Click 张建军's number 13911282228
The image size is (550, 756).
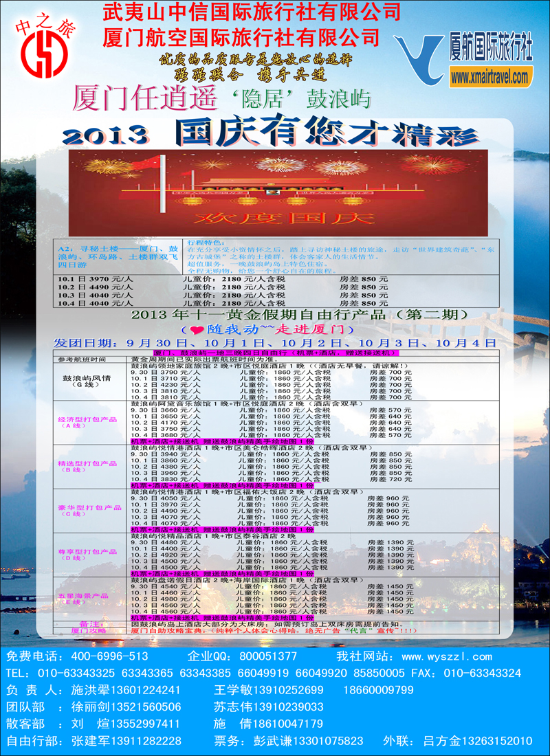pos(146,740)
